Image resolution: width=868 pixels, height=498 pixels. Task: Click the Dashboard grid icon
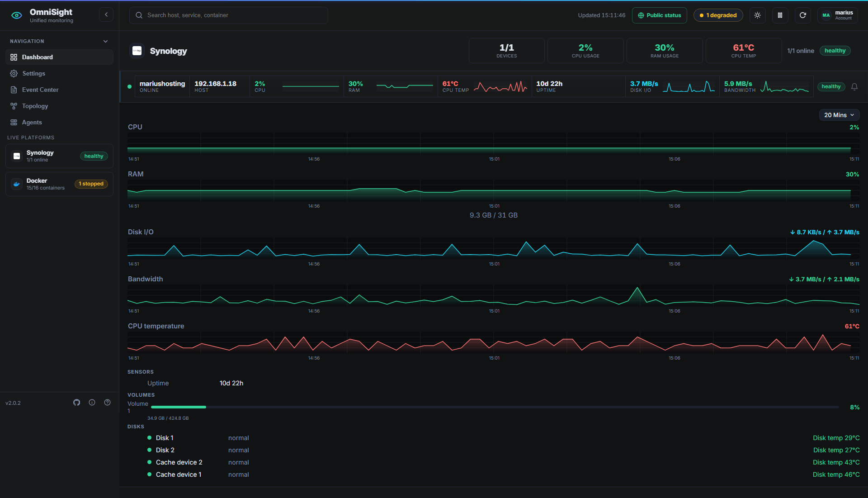pos(14,57)
